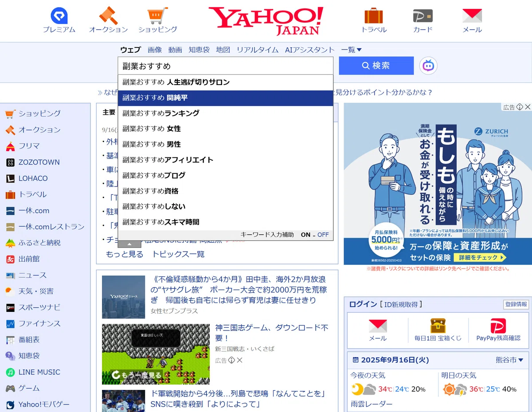Open the 雨雲レーダー link
This screenshot has width=532, height=412.
tap(372, 404)
